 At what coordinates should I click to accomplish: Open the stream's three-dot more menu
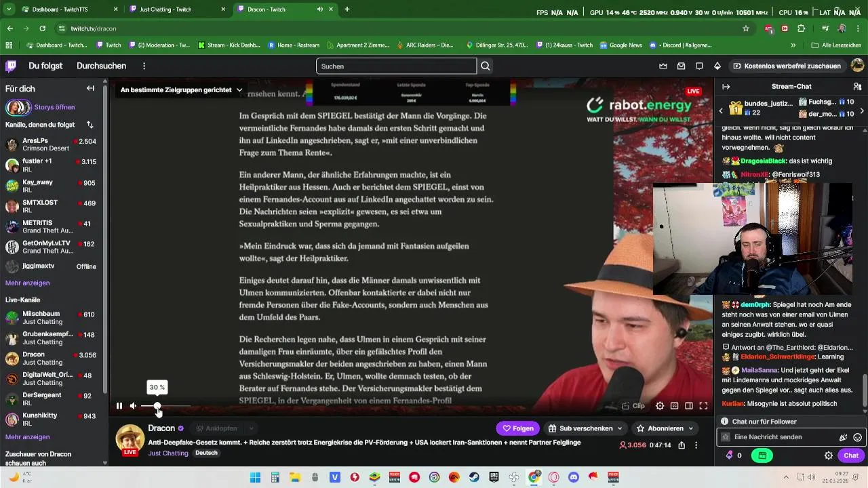696,445
